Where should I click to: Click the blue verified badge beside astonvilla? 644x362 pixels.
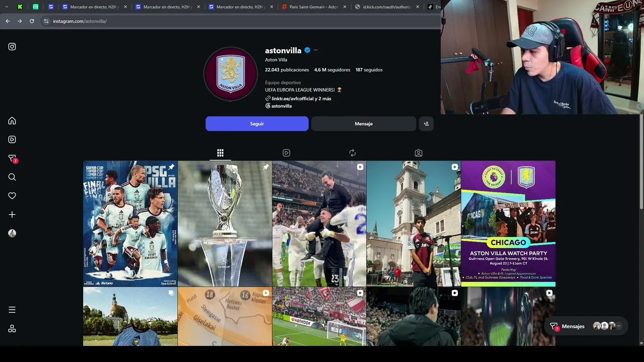[306, 50]
